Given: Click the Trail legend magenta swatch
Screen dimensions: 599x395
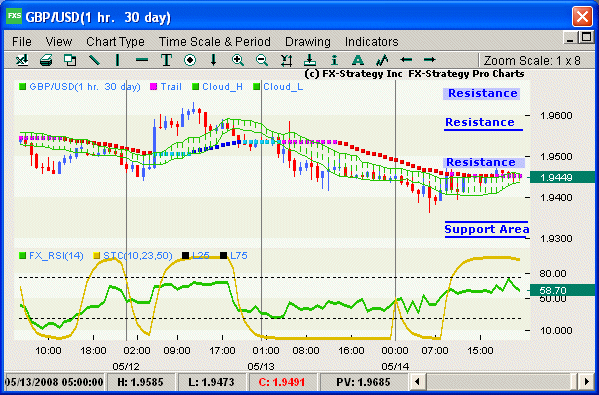Looking at the screenshot, I should pos(153,87).
